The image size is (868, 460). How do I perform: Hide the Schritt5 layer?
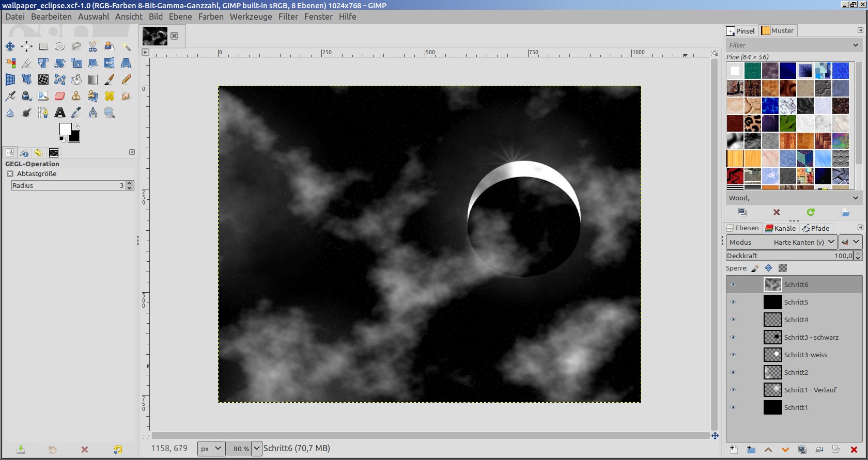(x=733, y=302)
